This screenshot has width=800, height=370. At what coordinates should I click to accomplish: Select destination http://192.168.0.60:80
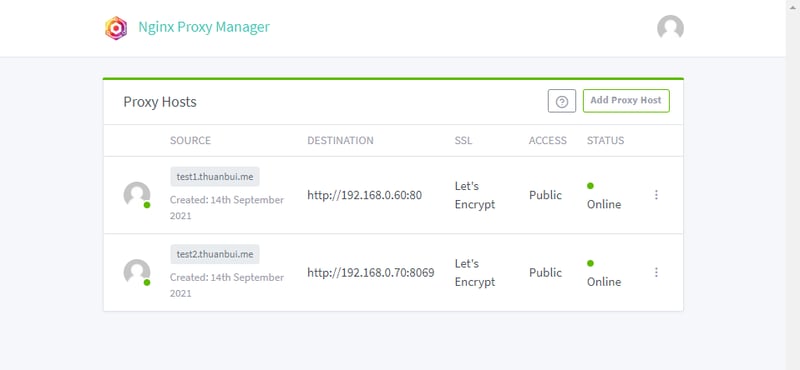(364, 195)
